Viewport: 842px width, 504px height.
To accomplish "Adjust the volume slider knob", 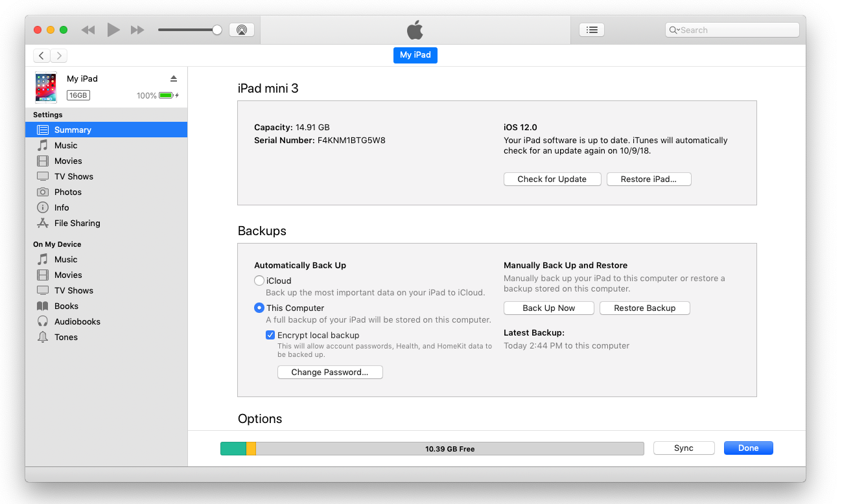I will tap(217, 30).
